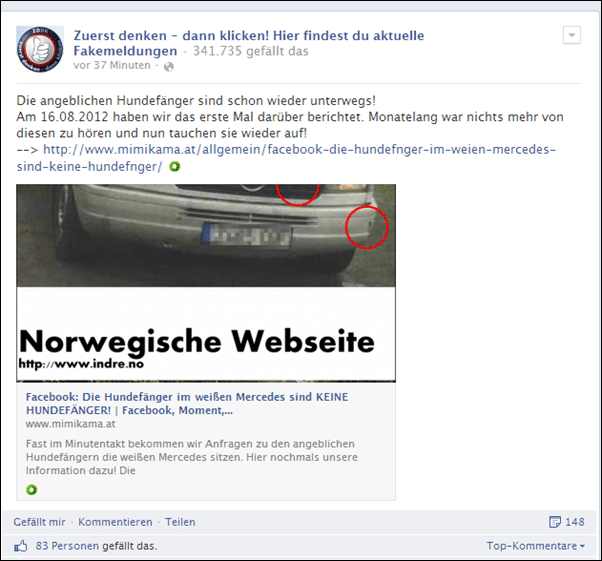The width and height of the screenshot is (602, 561).
Task: Click the 'vor 37 Minuten' timestamp
Action: 112,65
